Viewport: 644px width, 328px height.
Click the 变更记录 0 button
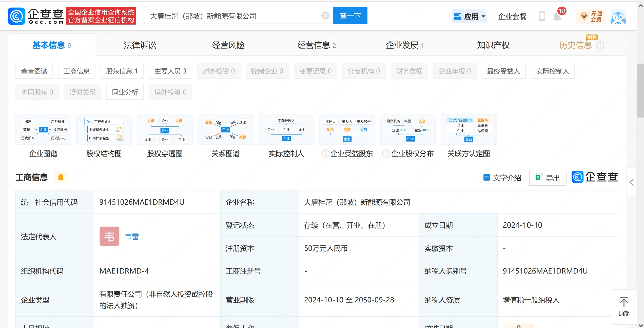pos(316,71)
